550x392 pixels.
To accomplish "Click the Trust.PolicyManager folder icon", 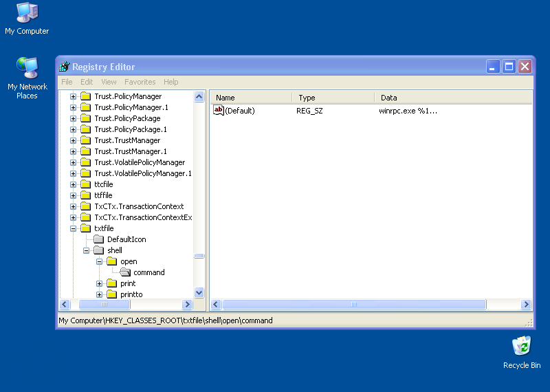I will click(x=85, y=96).
